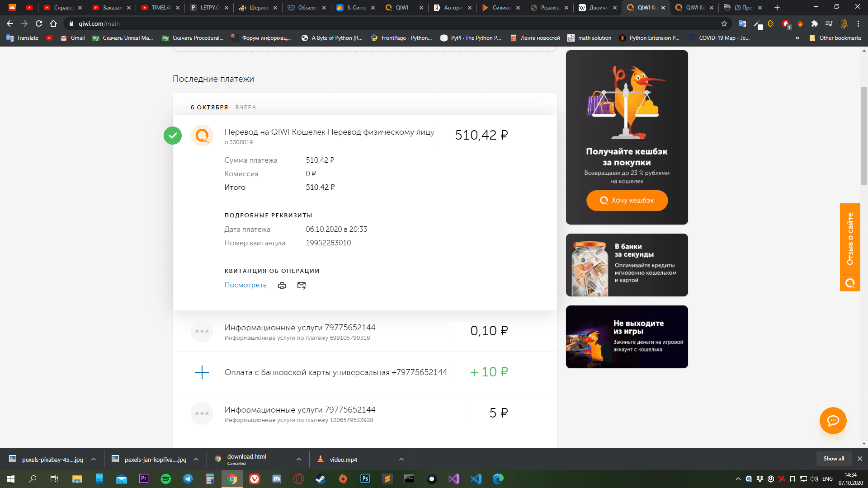This screenshot has width=868, height=488.
Task: Click the dots icon of 0,10 ₽ payment
Action: (x=202, y=331)
